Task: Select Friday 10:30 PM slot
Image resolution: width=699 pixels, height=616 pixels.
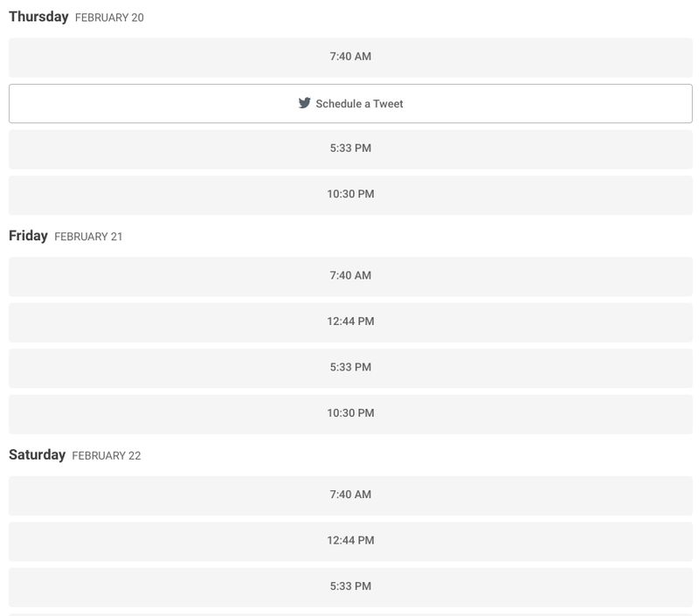Action: click(x=350, y=414)
